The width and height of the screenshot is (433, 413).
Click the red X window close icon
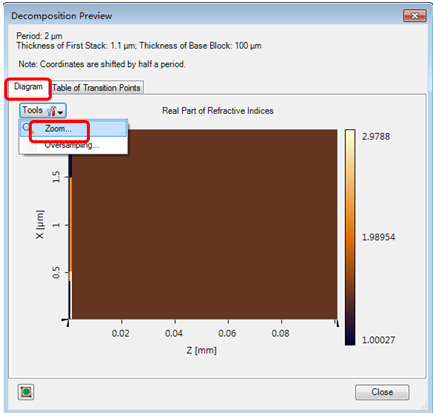[414, 16]
